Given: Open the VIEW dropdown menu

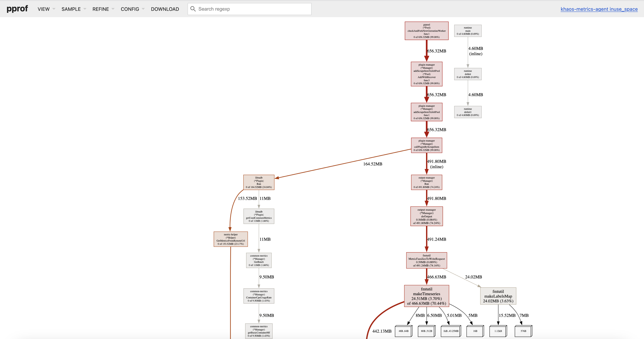Looking at the screenshot, I should [44, 9].
